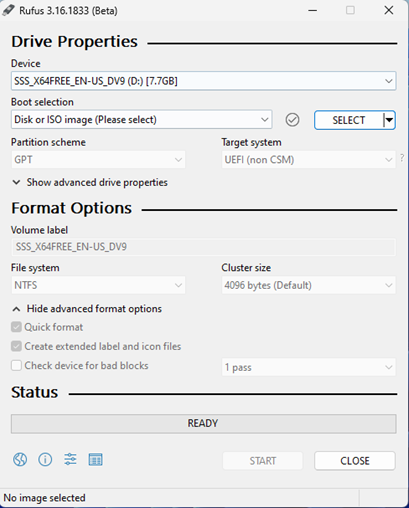
Task: Open application settings sliders icon
Action: [70, 460]
